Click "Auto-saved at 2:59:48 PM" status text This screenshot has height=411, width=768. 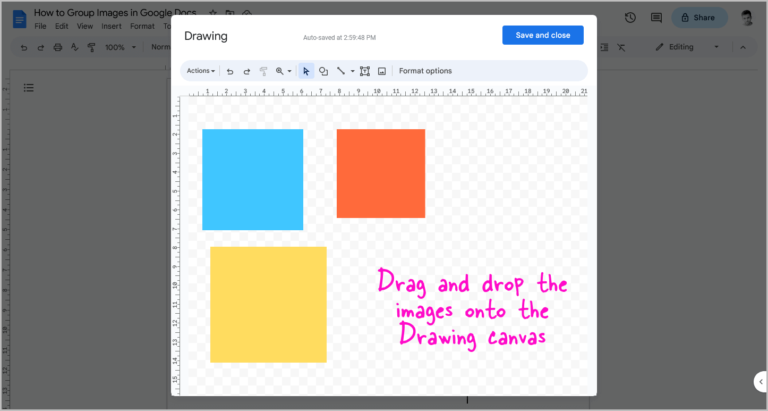(x=339, y=37)
